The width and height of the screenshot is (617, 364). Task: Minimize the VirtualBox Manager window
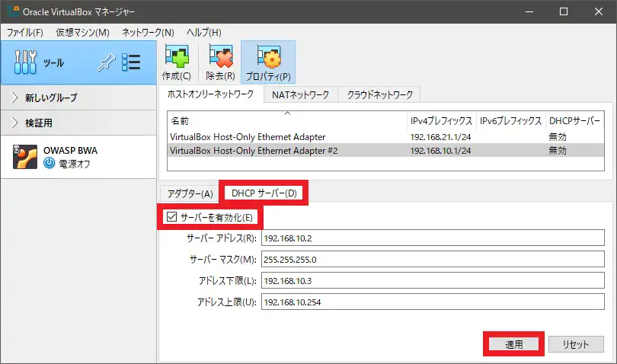pyautogui.click(x=529, y=11)
